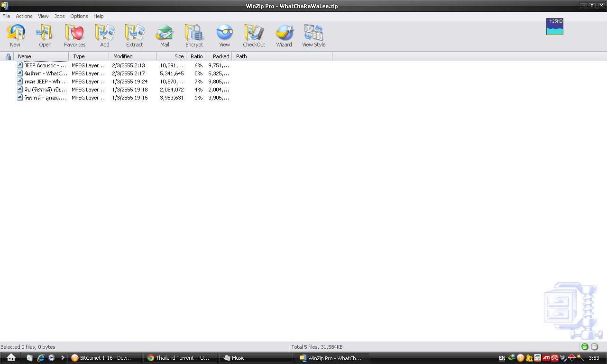Viewport: 607px width, 364px height.
Task: Click the red up-down arrow tray icon
Action: (572, 358)
